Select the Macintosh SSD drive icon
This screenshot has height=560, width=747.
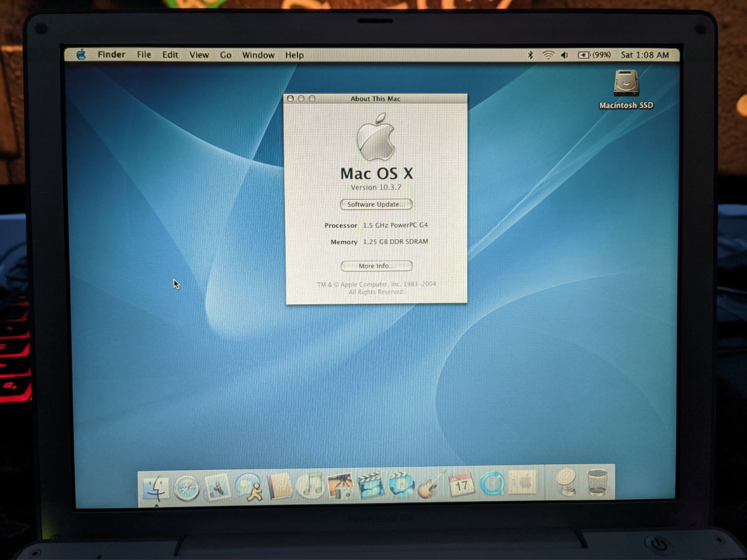(x=626, y=83)
